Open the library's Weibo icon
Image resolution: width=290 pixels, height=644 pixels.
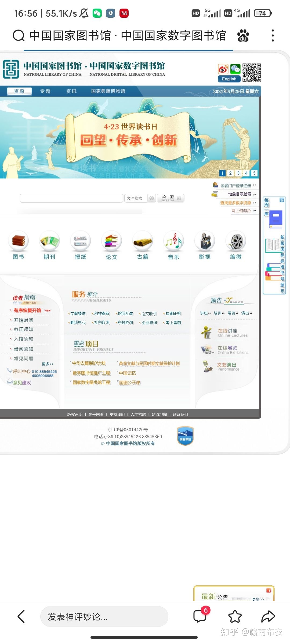click(x=223, y=69)
